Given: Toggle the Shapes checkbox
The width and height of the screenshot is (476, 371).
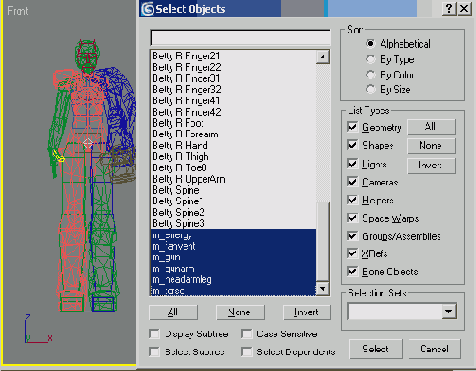Looking at the screenshot, I should (352, 145).
